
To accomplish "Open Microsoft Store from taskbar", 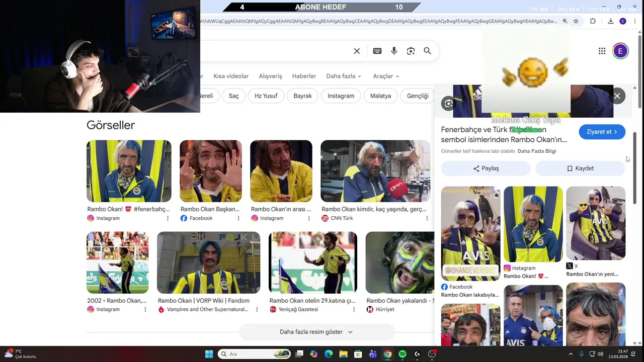I will 358,354.
